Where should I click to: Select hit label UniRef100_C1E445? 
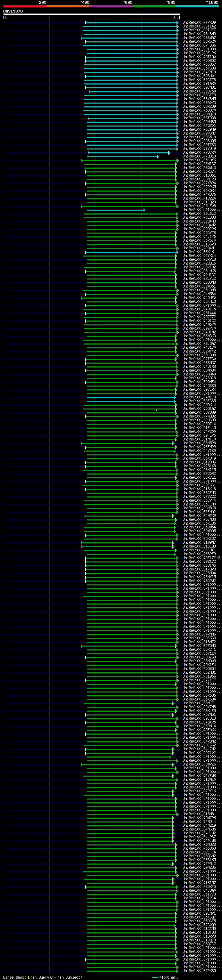pyautogui.click(x=199, y=428)
